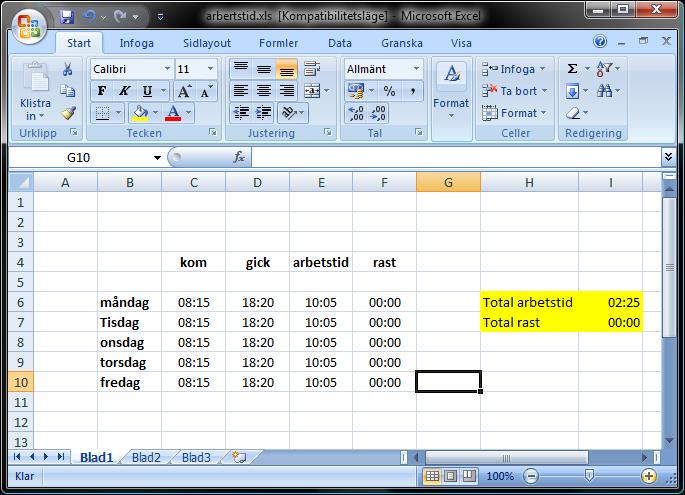Decrease decimal places

(x=378, y=113)
